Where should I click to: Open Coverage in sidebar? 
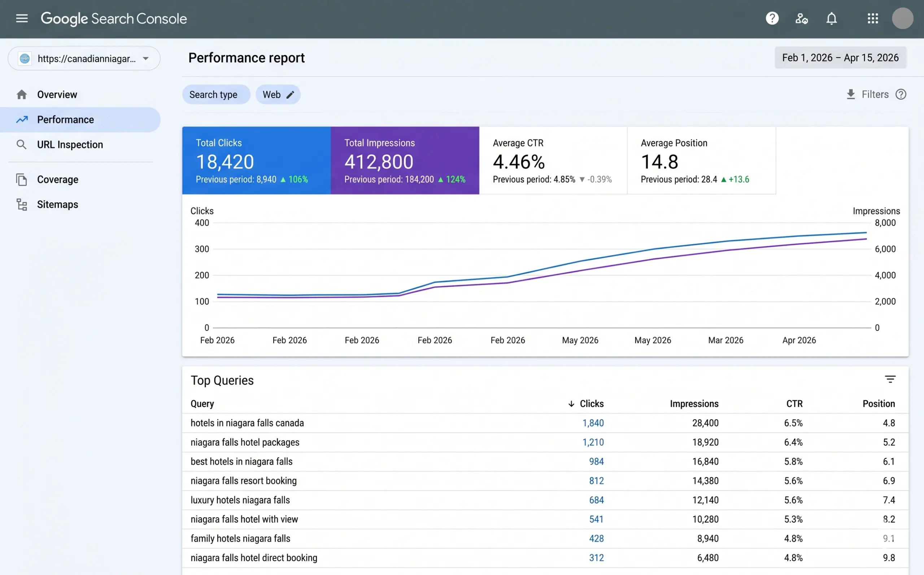click(80, 180)
